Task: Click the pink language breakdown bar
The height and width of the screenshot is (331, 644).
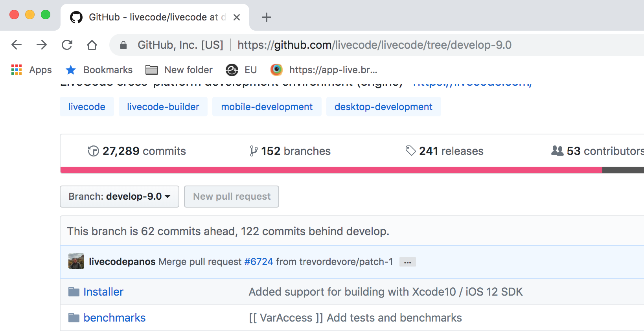Action: click(x=331, y=170)
